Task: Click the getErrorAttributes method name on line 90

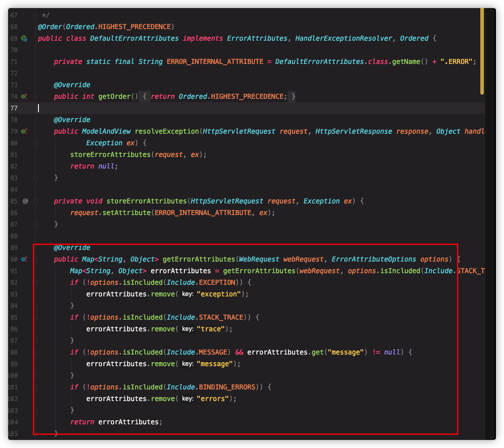Action: (x=199, y=259)
